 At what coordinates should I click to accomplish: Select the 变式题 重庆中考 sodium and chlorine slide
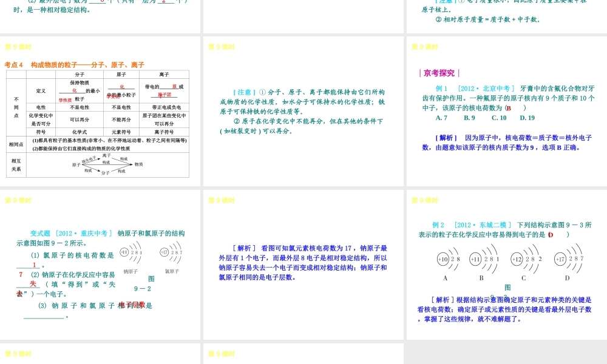(100, 265)
